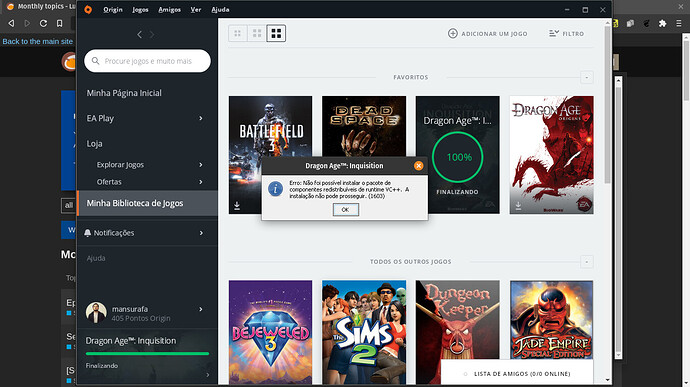690x387 pixels.
Task: Click browser back button
Action: pyautogui.click(x=11, y=23)
